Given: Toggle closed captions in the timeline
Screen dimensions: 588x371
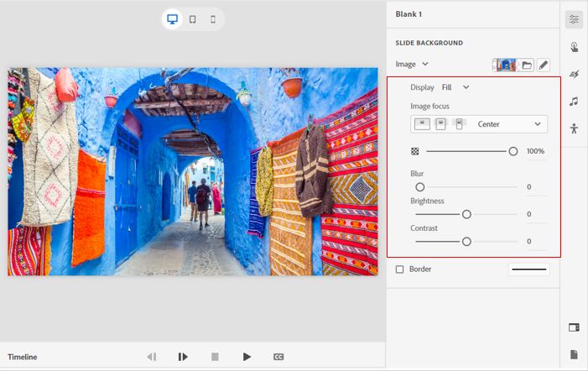Looking at the screenshot, I should click(278, 357).
